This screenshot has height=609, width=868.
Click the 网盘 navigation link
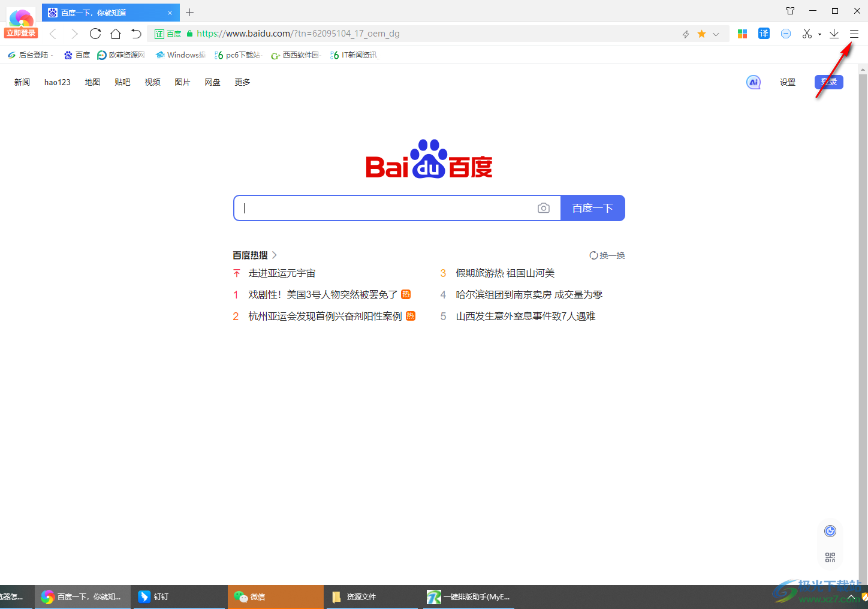(212, 82)
